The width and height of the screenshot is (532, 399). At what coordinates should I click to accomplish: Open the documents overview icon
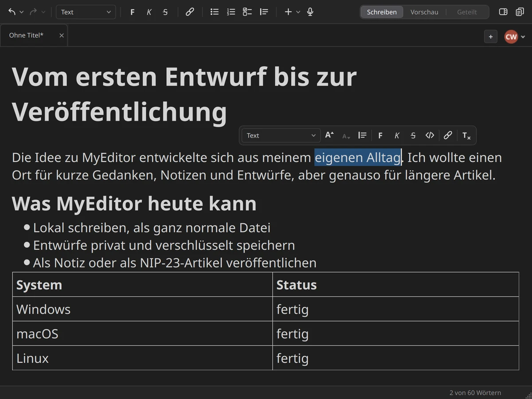520,12
